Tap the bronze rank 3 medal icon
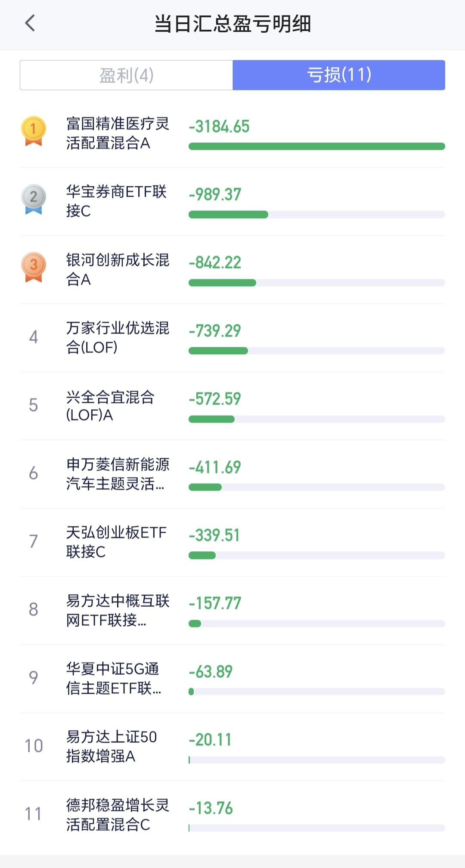Screen dimensions: 465x868 34,267
